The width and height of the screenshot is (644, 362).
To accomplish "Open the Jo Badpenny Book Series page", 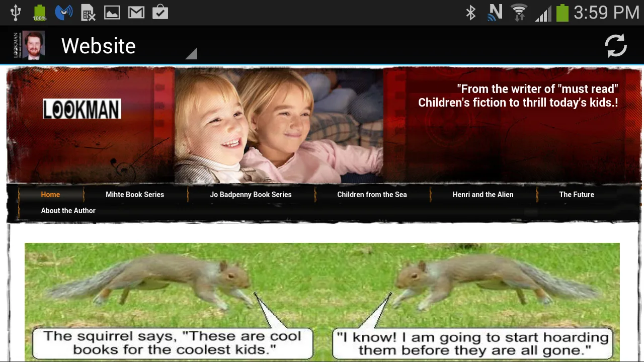I will (x=251, y=195).
